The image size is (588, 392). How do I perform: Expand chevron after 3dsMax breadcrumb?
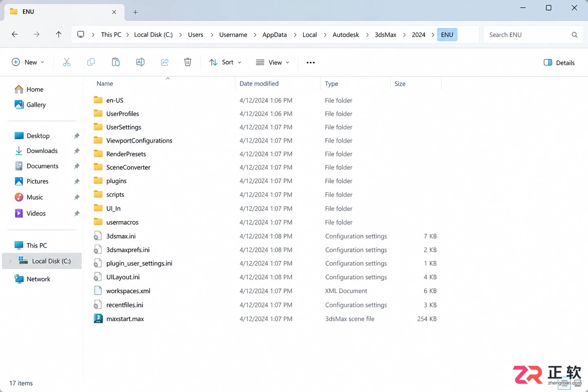click(x=404, y=35)
